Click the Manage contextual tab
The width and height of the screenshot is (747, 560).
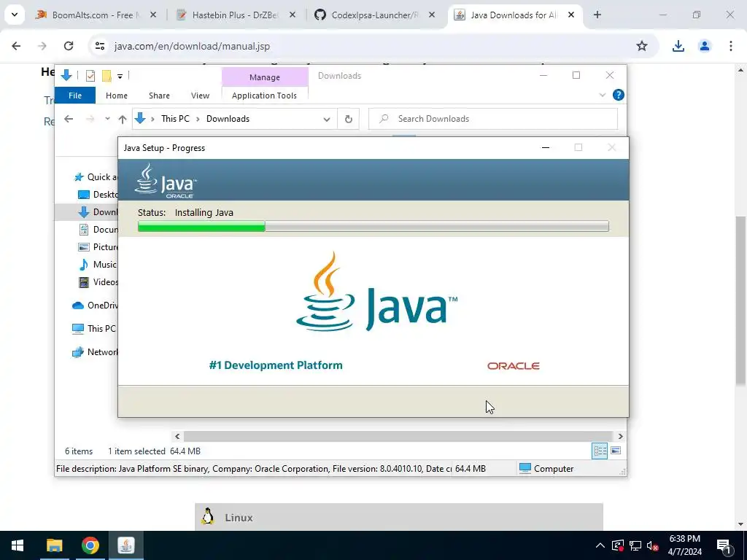click(264, 77)
